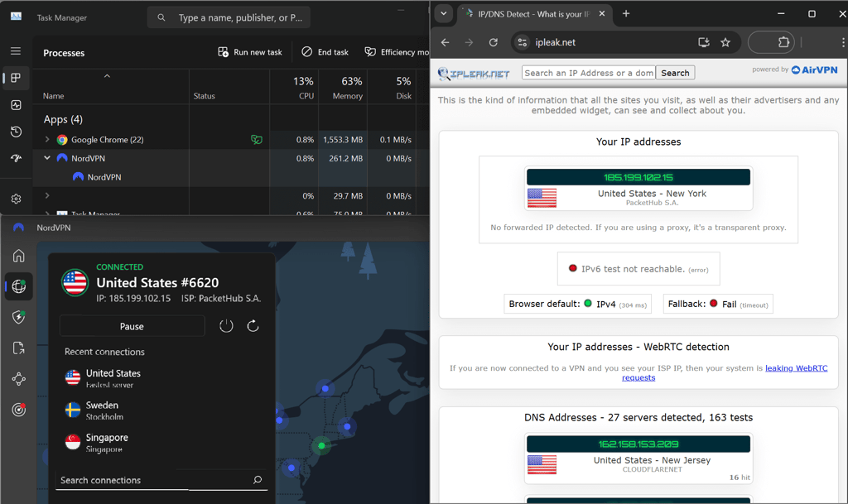The image size is (848, 504).
Task: Click DNS address 162.158.153.209
Action: (x=638, y=444)
